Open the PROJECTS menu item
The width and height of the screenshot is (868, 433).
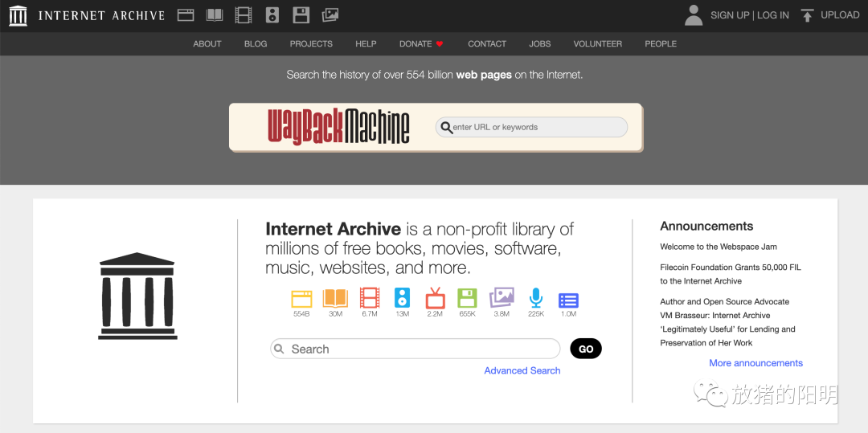click(x=311, y=43)
